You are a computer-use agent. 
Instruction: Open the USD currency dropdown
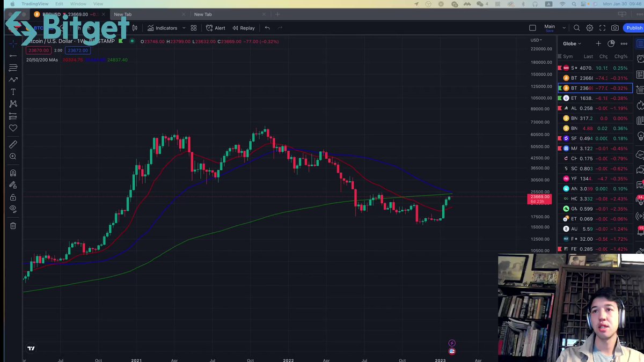coord(536,40)
